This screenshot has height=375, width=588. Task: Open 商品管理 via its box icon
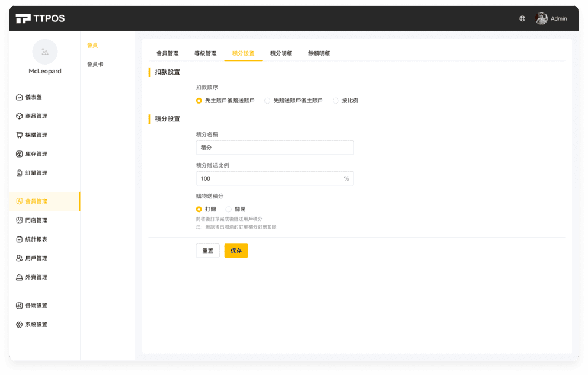20,116
